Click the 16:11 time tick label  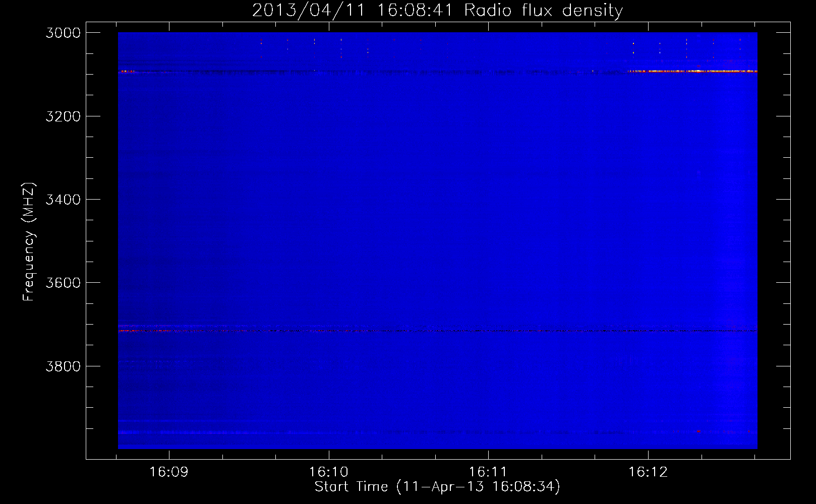pyautogui.click(x=488, y=472)
